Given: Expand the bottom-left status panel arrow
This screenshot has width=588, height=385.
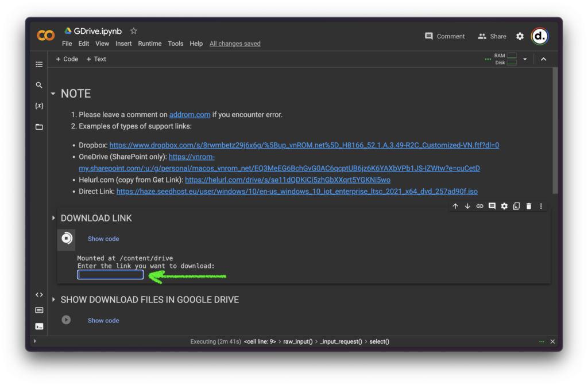Looking at the screenshot, I should pyautogui.click(x=35, y=341).
